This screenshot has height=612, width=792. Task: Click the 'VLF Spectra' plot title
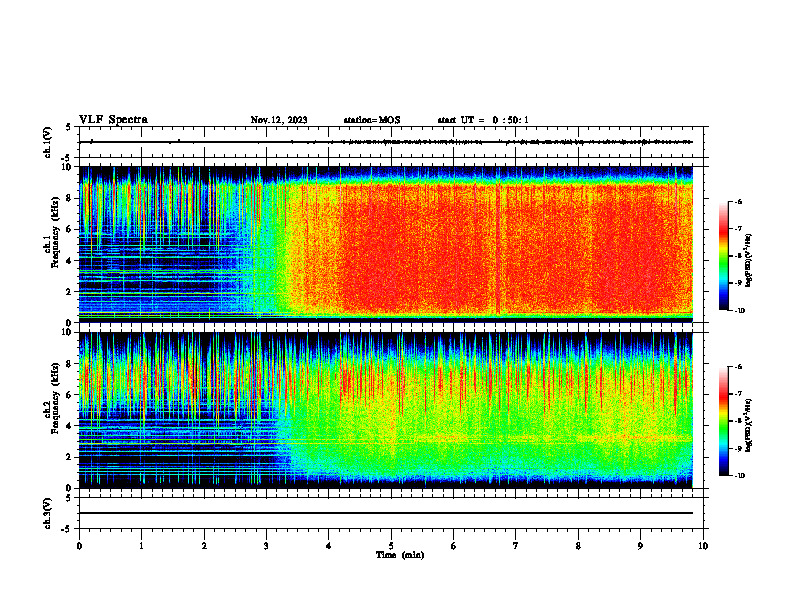(113, 120)
